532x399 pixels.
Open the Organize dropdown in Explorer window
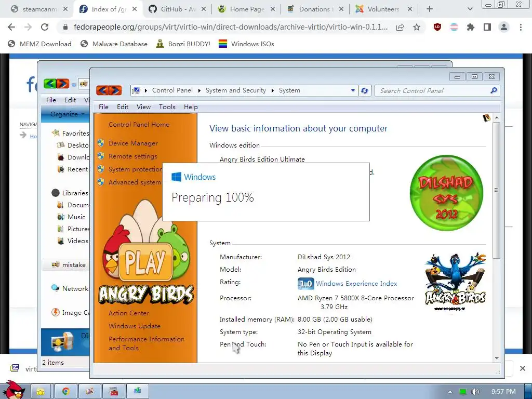pyautogui.click(x=67, y=114)
